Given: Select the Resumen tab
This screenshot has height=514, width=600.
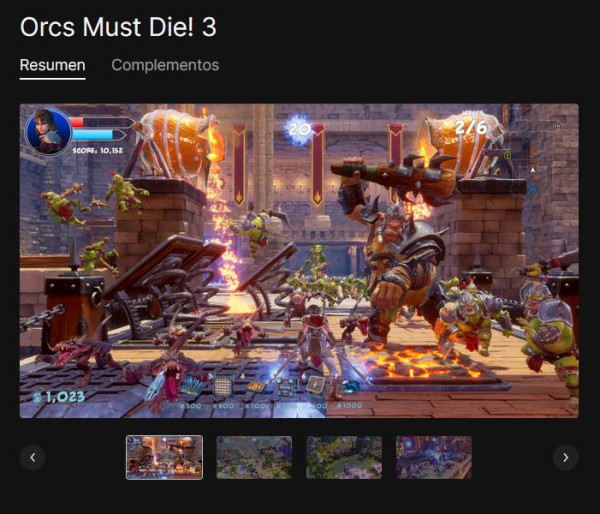Looking at the screenshot, I should pyautogui.click(x=52, y=65).
